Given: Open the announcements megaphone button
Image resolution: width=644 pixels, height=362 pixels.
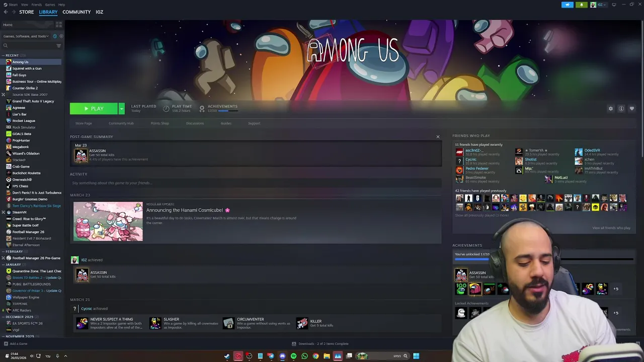Looking at the screenshot, I should [x=567, y=5].
